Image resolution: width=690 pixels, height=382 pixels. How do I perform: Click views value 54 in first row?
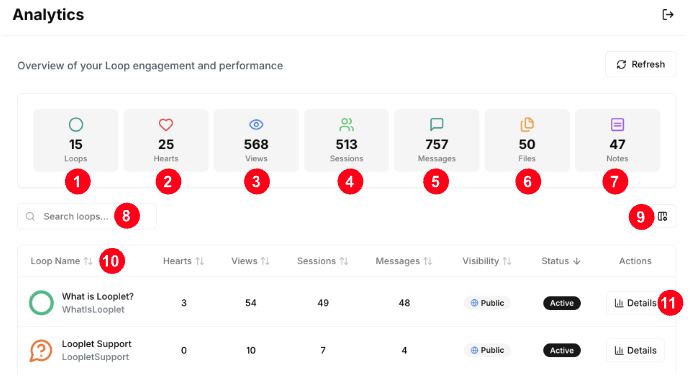[251, 303]
